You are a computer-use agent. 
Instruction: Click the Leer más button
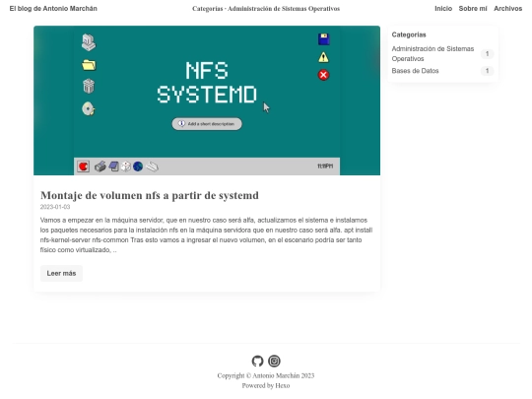click(61, 274)
